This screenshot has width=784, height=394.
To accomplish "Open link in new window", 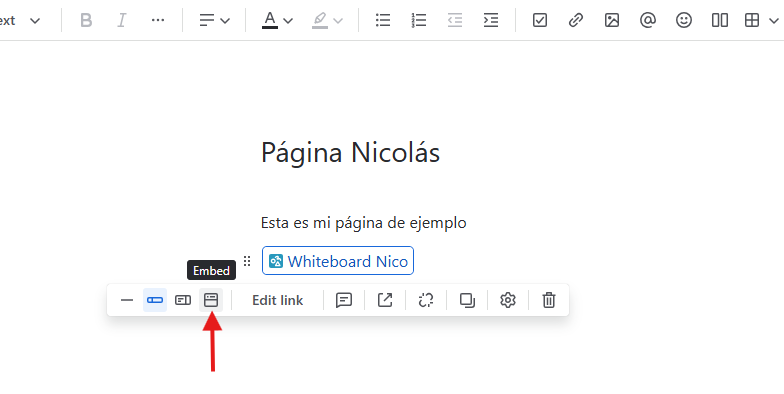I will click(385, 300).
